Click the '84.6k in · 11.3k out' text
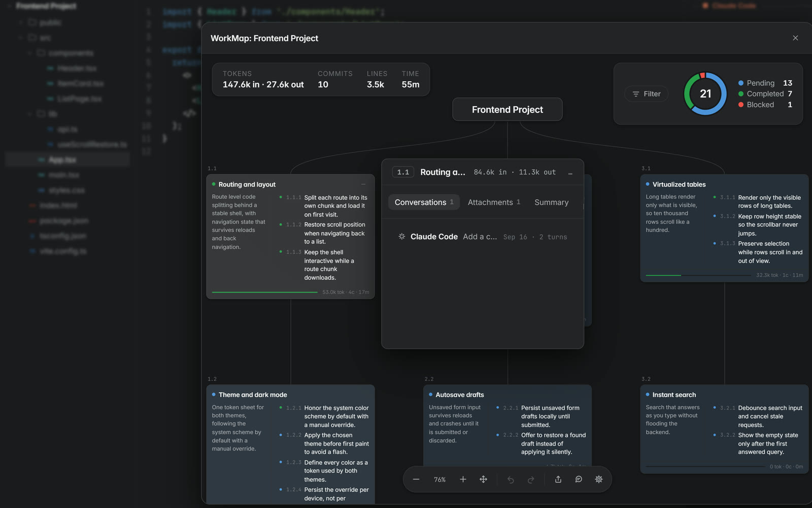Viewport: 812px width, 508px height. click(x=515, y=172)
